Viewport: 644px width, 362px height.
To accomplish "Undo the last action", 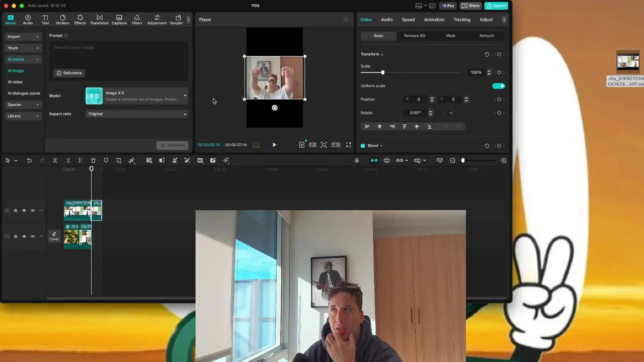I will click(29, 160).
